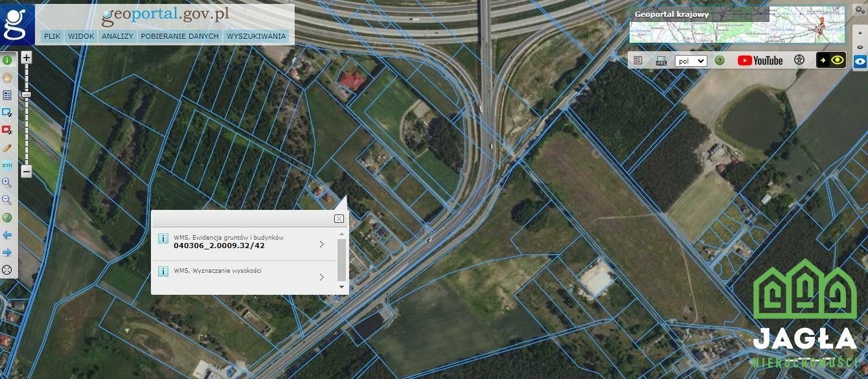Click the Geoportal krajowy overview map
This screenshot has height=379, width=868.
pyautogui.click(x=737, y=25)
